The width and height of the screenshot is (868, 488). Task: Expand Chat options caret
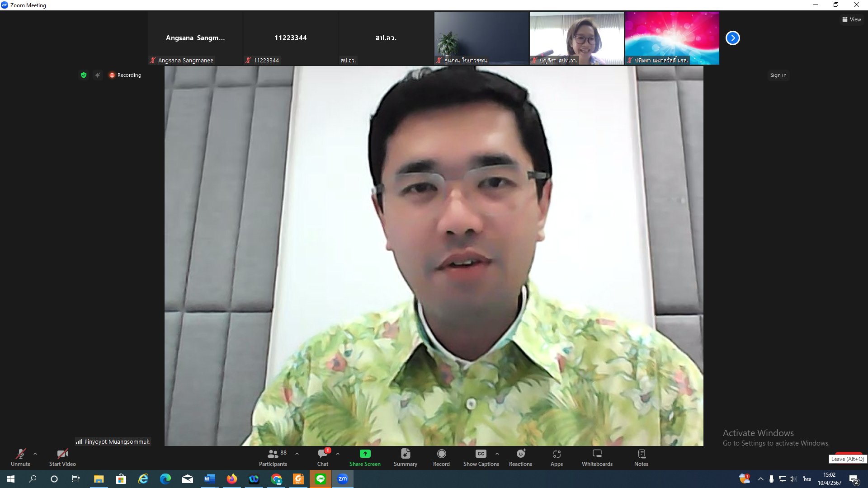pyautogui.click(x=338, y=454)
